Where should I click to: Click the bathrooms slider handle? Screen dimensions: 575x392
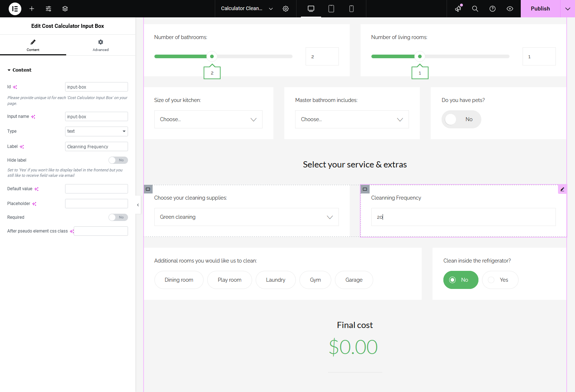click(212, 56)
